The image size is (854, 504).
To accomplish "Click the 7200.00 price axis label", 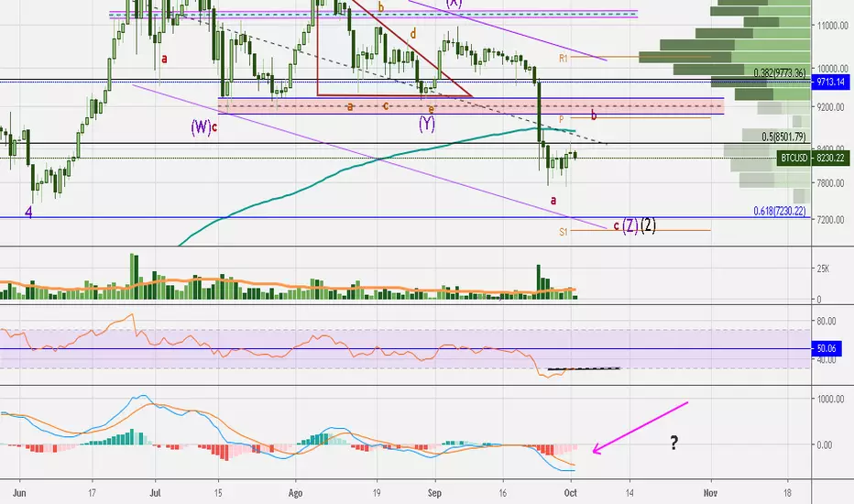I will [832, 220].
